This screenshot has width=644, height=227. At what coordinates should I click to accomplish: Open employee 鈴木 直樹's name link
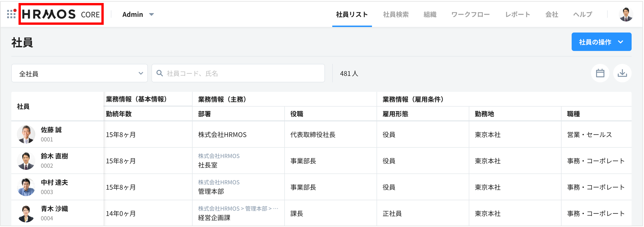click(x=54, y=156)
